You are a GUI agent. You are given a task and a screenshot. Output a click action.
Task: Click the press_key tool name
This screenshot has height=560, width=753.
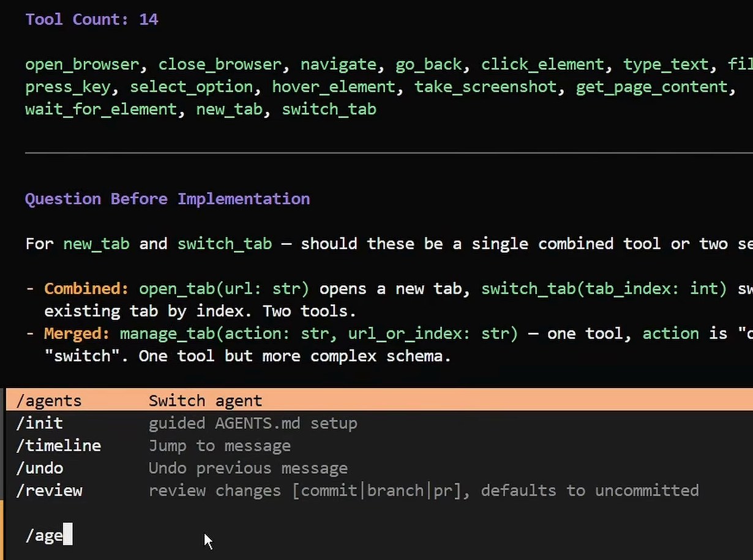pyautogui.click(x=68, y=87)
